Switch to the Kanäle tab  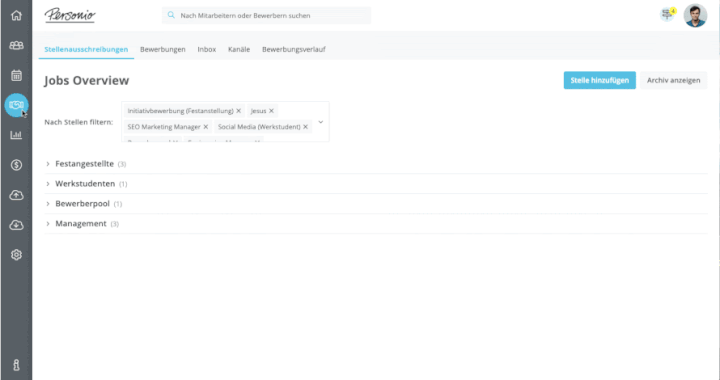click(239, 49)
